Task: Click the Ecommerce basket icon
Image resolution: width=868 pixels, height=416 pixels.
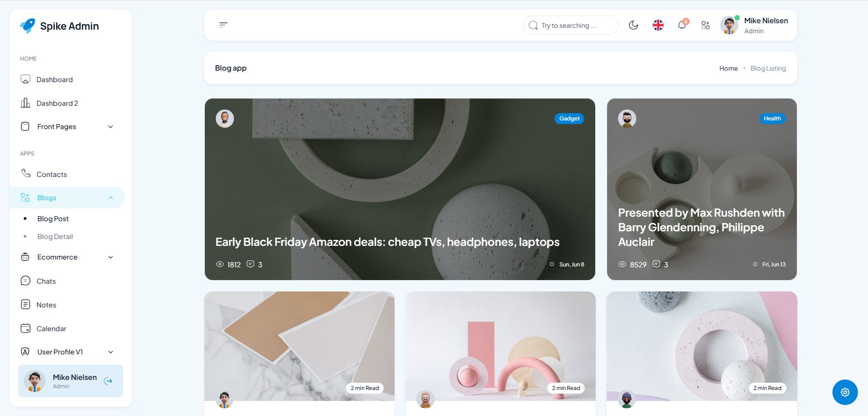Action: pos(25,257)
